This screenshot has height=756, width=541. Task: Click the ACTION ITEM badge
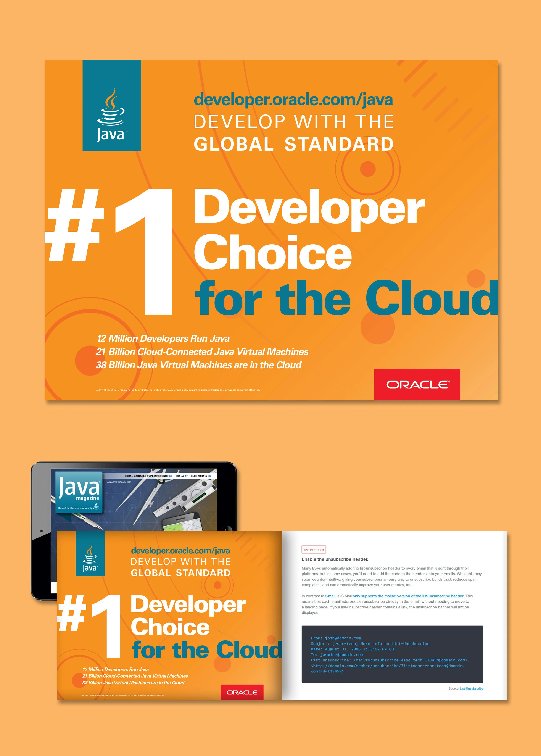click(314, 550)
